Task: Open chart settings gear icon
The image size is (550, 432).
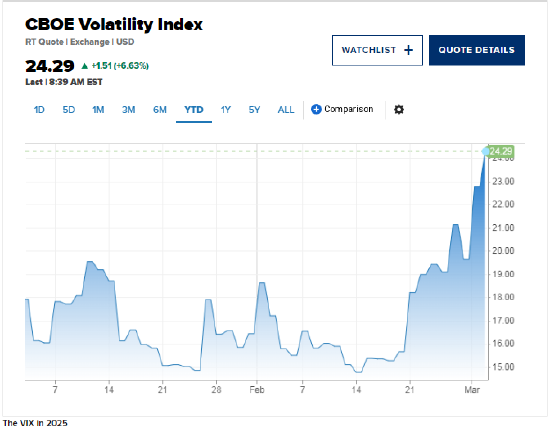Action: 399,110
